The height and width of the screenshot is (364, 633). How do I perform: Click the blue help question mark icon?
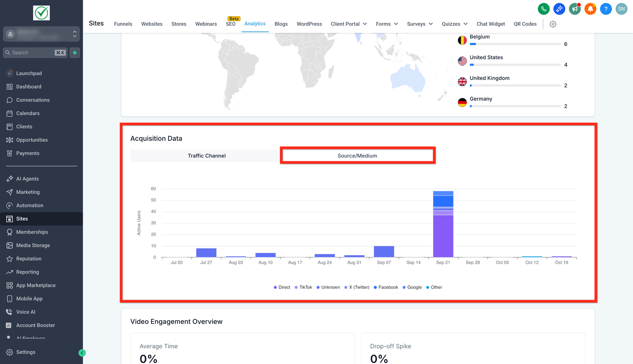click(x=606, y=9)
